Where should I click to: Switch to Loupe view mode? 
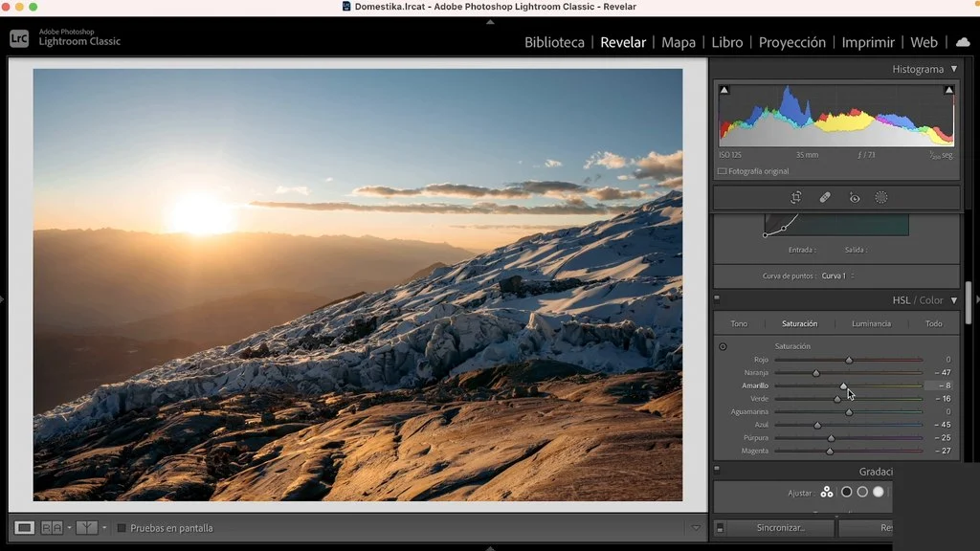click(24, 528)
